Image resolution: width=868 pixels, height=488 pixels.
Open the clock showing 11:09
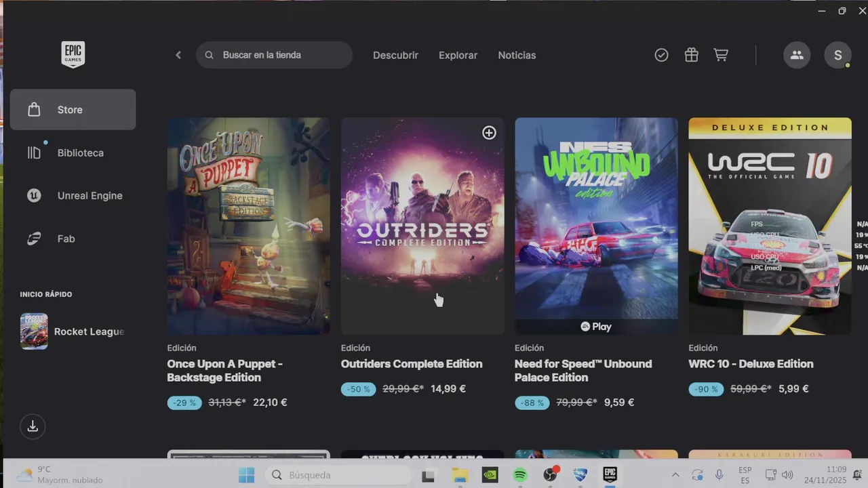pos(825,474)
